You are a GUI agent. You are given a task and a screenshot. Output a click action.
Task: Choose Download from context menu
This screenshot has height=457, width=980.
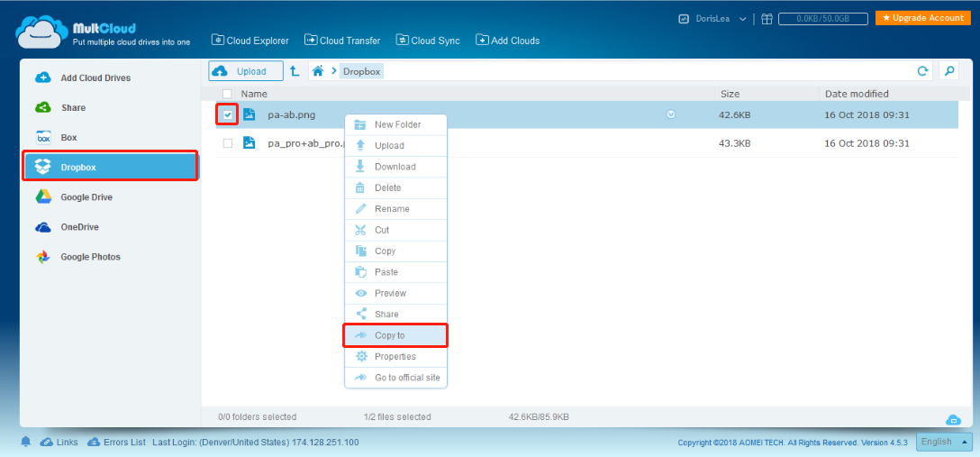click(395, 167)
